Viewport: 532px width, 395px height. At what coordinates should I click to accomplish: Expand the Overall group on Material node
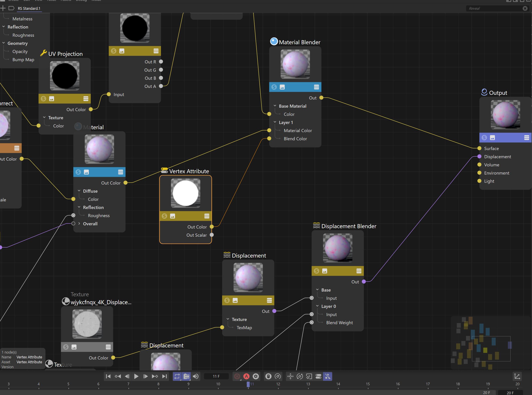coord(79,224)
